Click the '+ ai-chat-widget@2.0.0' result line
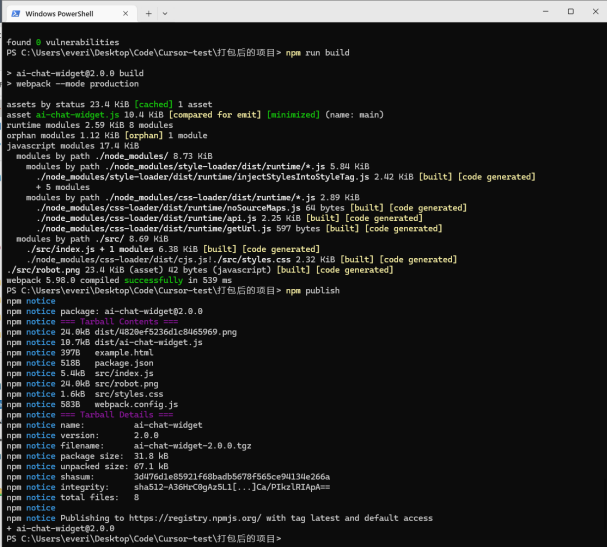Screen dimensions: 607x547 click(60, 528)
